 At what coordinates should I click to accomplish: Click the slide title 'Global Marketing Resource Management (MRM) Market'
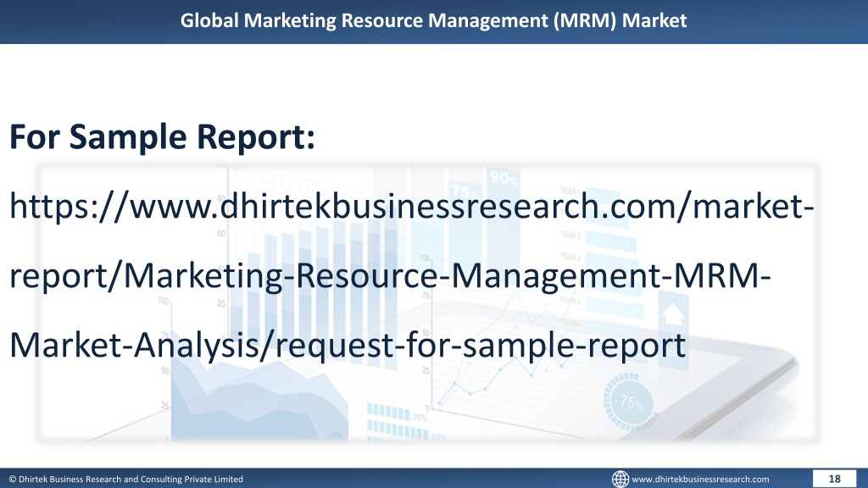pos(433,20)
